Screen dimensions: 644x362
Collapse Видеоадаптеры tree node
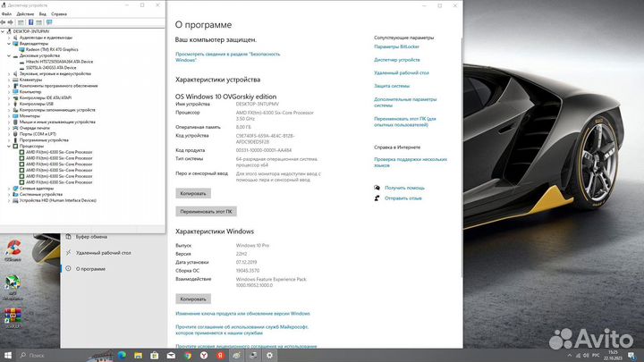(x=9, y=44)
